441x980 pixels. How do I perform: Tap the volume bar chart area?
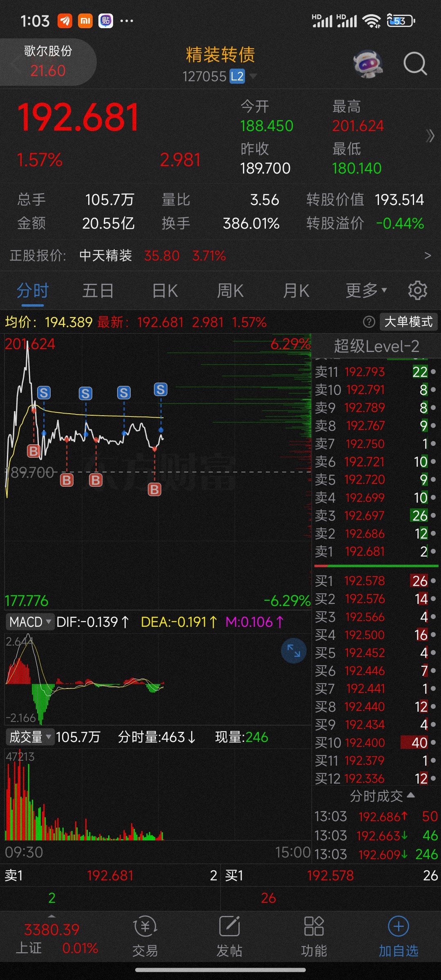158,794
